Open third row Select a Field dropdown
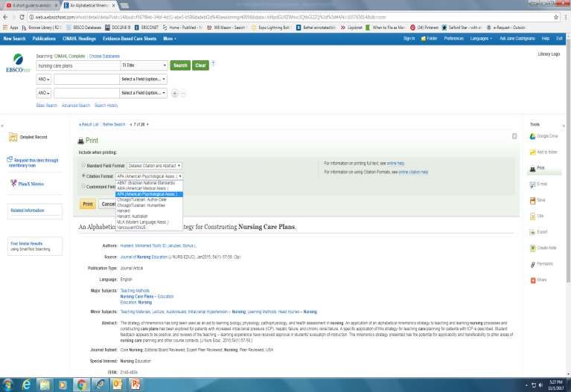The image size is (571, 392). pyautogui.click(x=143, y=93)
